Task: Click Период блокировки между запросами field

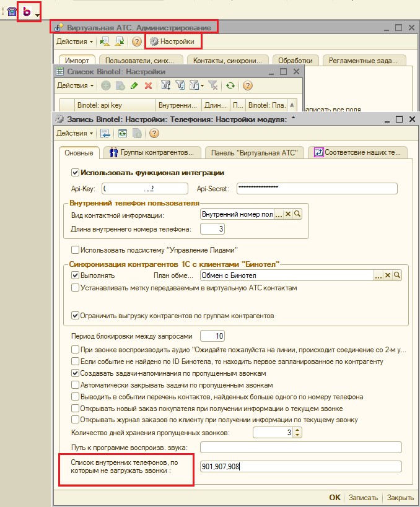Action: (x=212, y=336)
